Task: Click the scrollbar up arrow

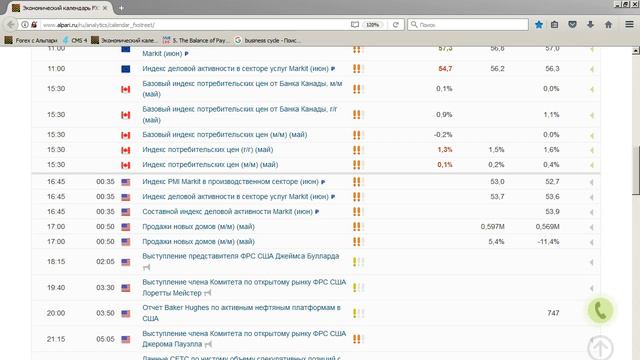Action: point(636,51)
